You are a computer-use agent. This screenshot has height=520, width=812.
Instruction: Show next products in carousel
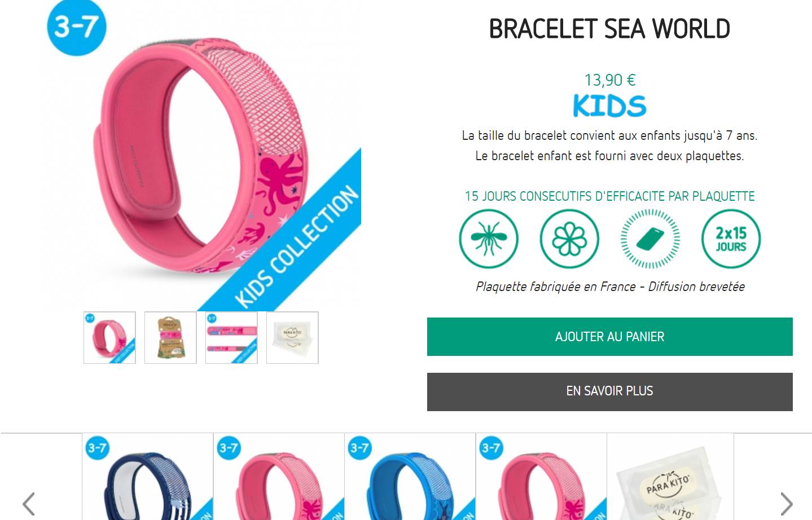786,504
